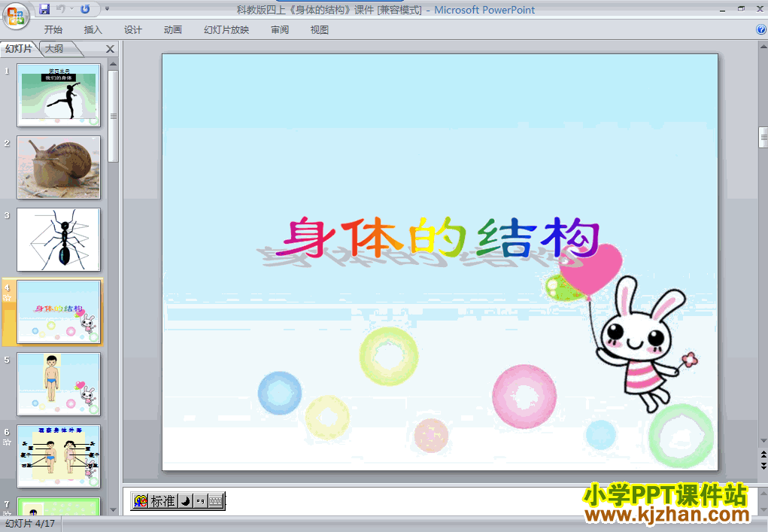
Task: Select slide 5 thumbnail with boy figure
Action: [59, 384]
